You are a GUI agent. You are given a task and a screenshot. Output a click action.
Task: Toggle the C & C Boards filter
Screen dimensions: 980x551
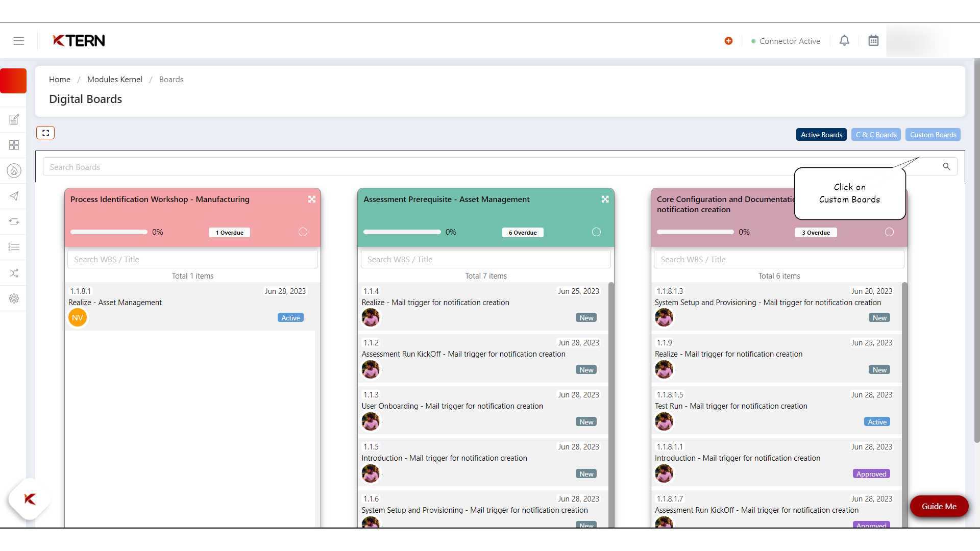point(875,135)
